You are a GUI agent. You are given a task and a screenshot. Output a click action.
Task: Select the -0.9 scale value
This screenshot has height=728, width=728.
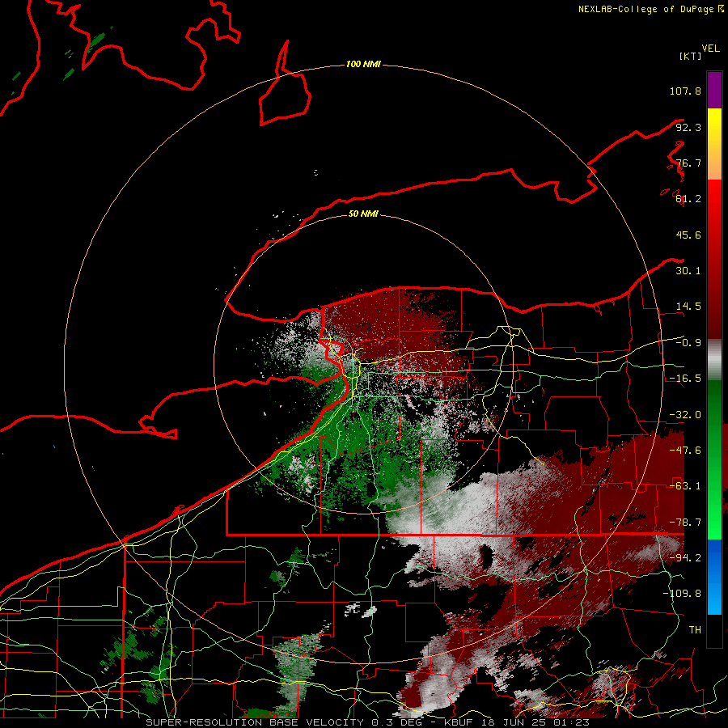pos(688,343)
